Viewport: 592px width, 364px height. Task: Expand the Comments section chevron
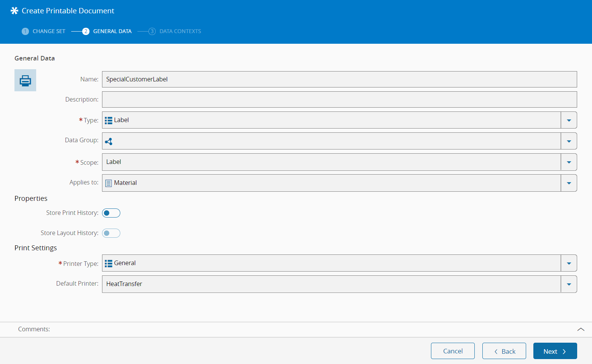[x=581, y=329]
